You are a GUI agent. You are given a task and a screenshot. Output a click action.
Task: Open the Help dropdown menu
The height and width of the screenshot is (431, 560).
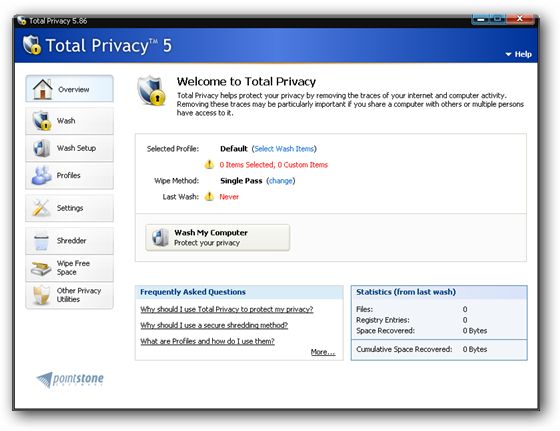519,54
